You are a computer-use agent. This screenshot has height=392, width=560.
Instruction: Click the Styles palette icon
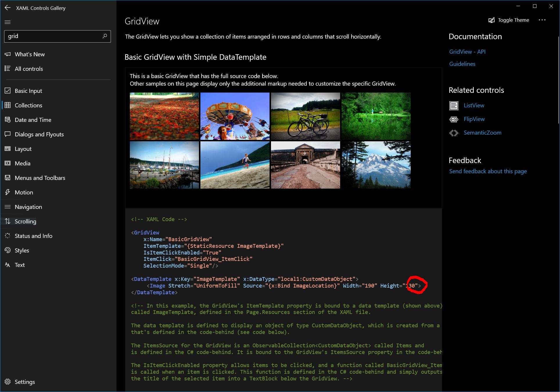point(8,250)
